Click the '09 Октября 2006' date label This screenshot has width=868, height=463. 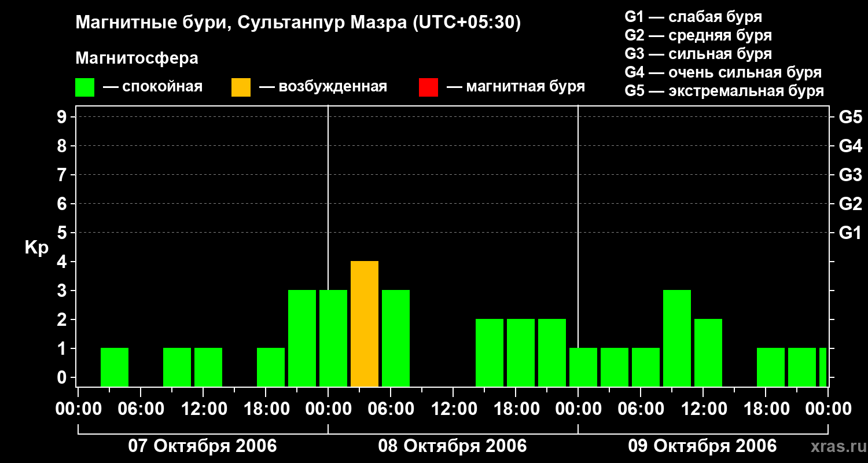[x=703, y=446]
